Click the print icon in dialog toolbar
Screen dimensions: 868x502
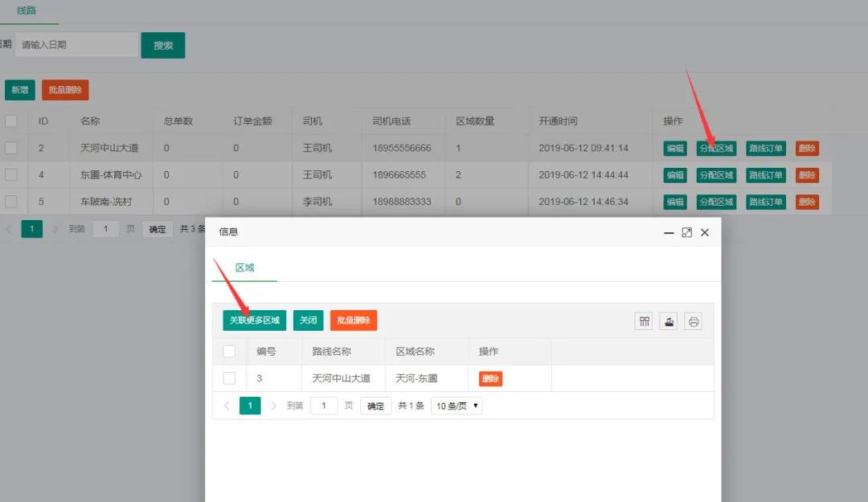pos(694,321)
